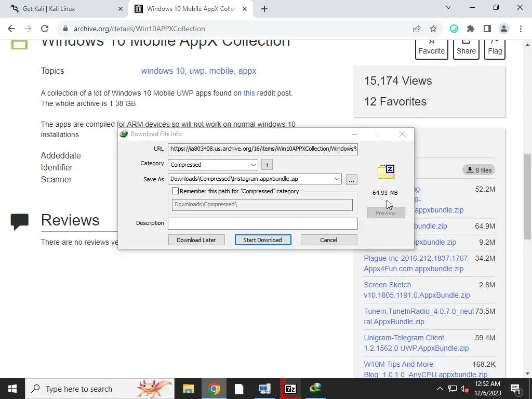
Task: Reload the archive.org page
Action: coord(45,29)
